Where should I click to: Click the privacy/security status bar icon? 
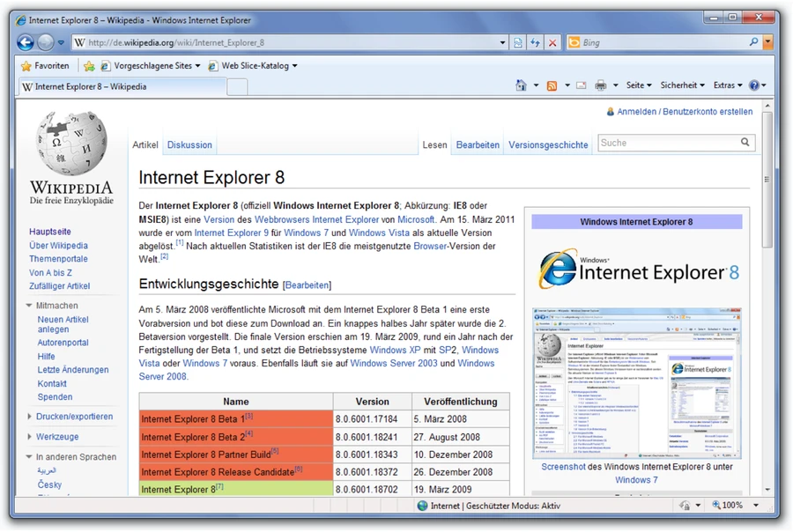(x=685, y=506)
